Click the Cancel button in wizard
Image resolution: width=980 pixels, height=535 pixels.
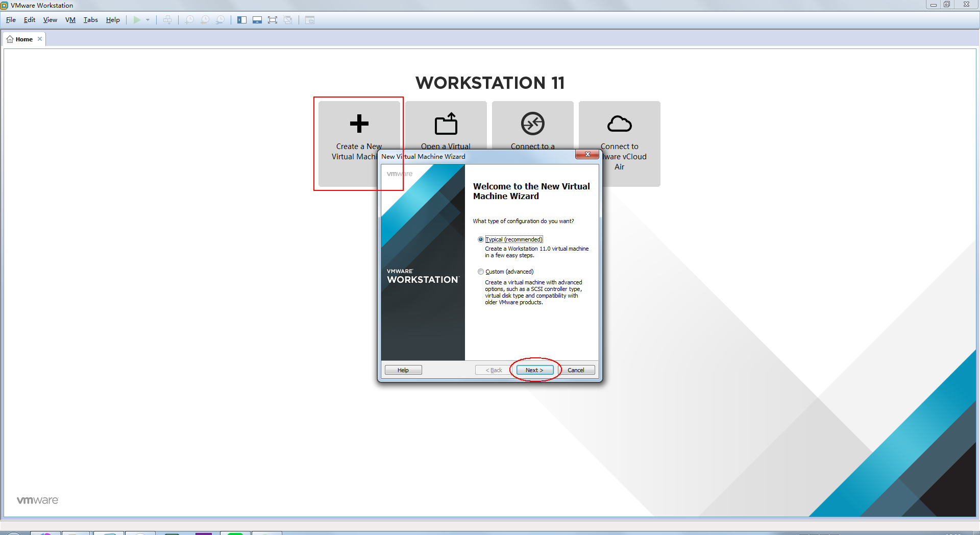(x=576, y=370)
